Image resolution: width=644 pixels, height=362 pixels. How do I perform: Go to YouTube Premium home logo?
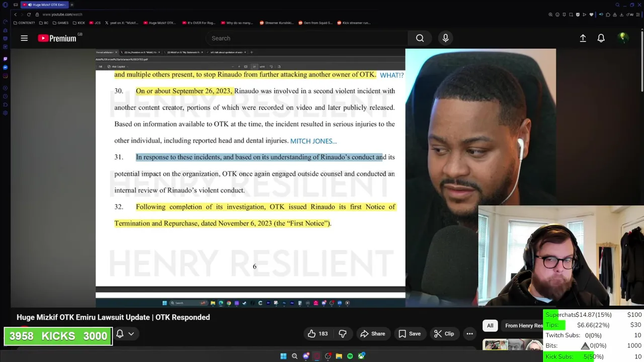click(x=57, y=38)
